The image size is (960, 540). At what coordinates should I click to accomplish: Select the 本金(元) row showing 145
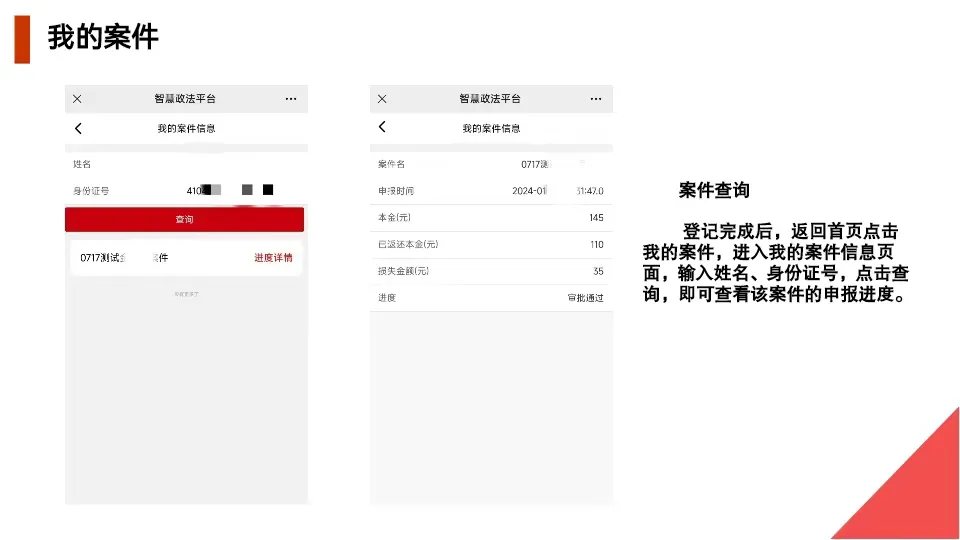click(x=490, y=218)
